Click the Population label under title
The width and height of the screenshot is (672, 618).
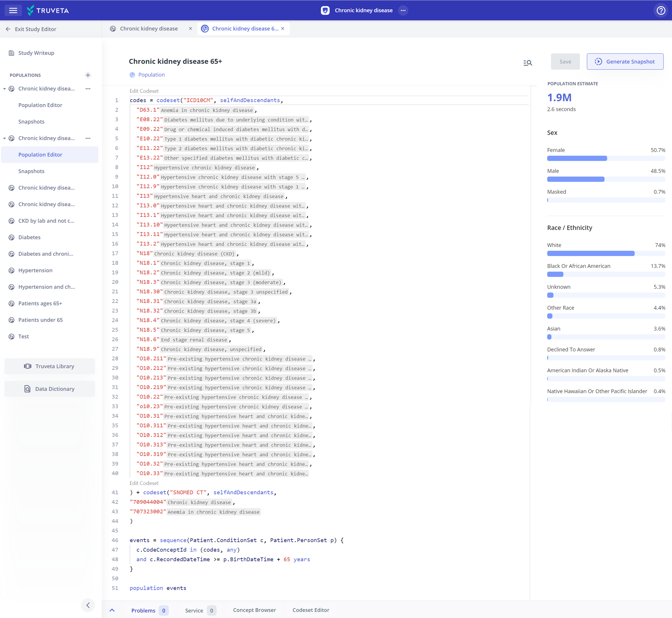(152, 75)
